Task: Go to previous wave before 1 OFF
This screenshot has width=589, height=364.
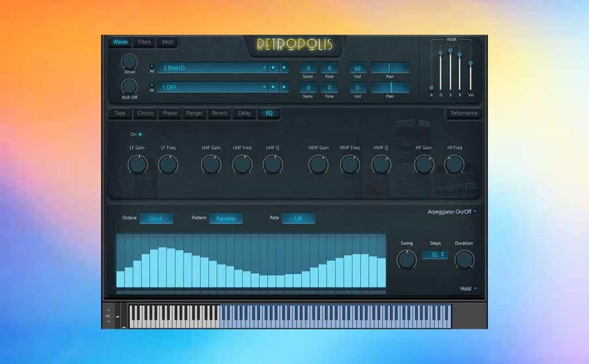Action: tap(284, 87)
